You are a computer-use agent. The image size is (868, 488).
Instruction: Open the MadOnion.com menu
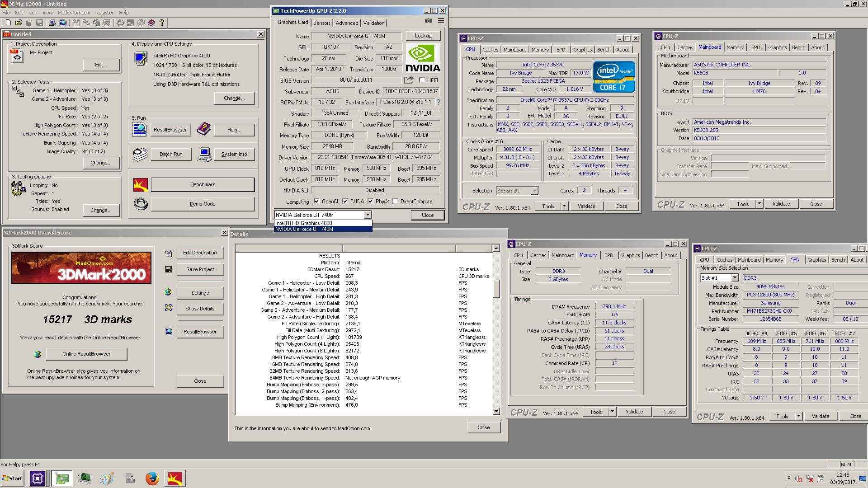pos(74,13)
